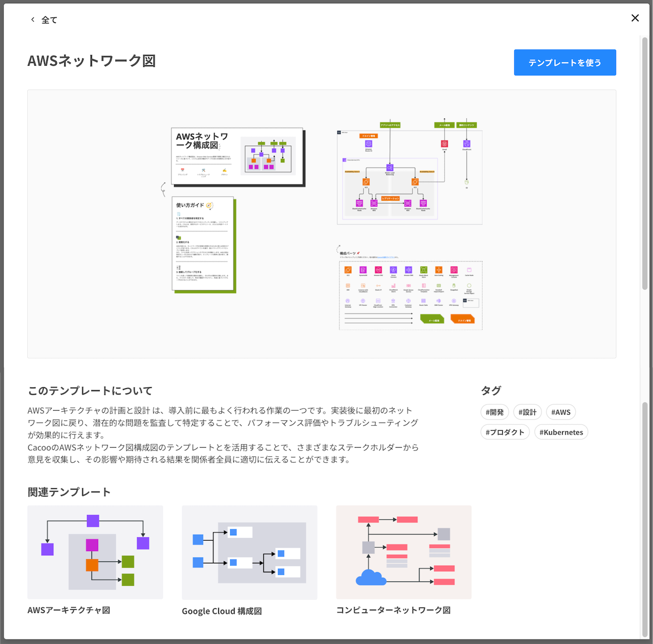Click the #プロダクト tag
Image resolution: width=653 pixels, height=644 pixels.
505,432
